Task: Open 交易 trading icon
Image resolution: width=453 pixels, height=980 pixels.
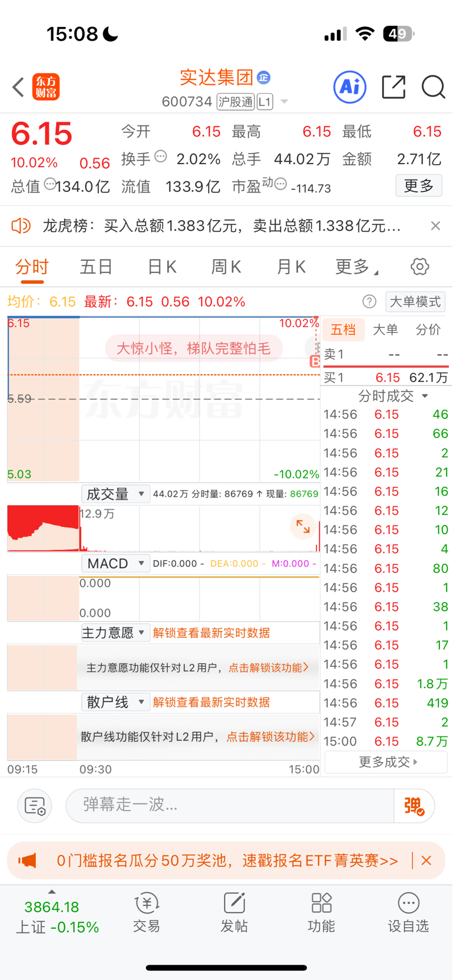Action: (147, 912)
